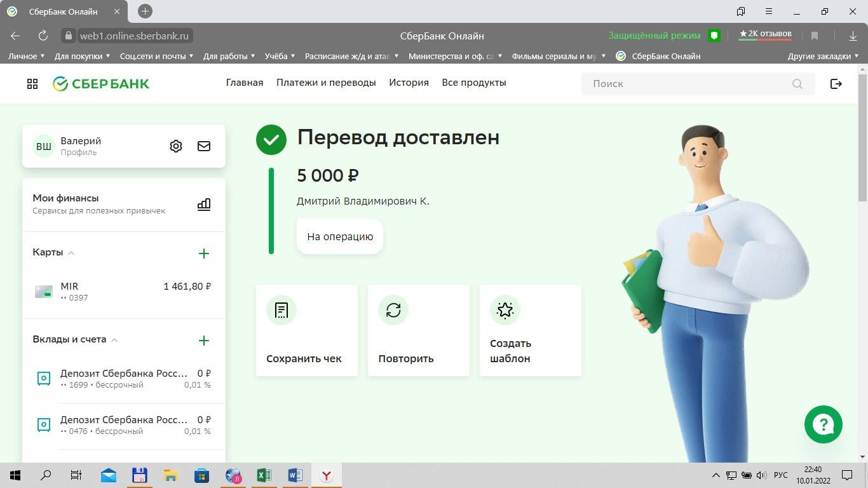The height and width of the screenshot is (488, 868).
Task: Click Создать шаблон tile
Action: pyautogui.click(x=531, y=330)
